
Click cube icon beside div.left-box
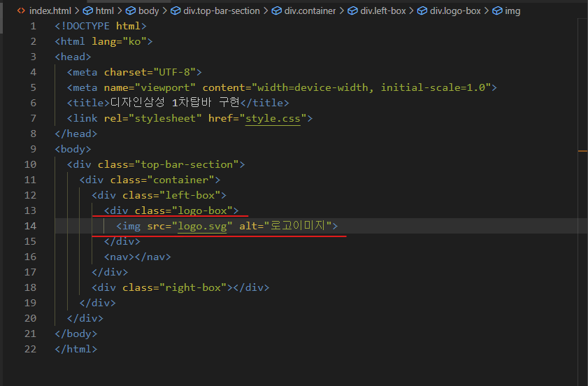[x=352, y=11]
